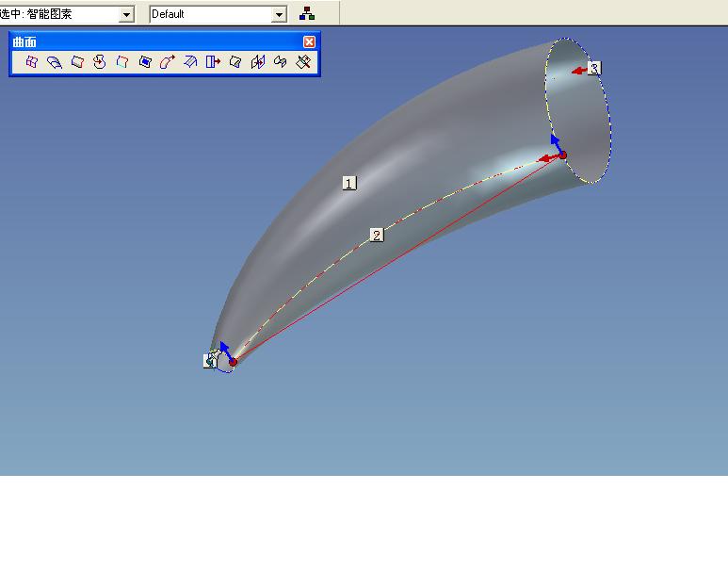Screen dimensions: 728x572
Task: Pick the revolve surface tool icon
Action: (99, 62)
